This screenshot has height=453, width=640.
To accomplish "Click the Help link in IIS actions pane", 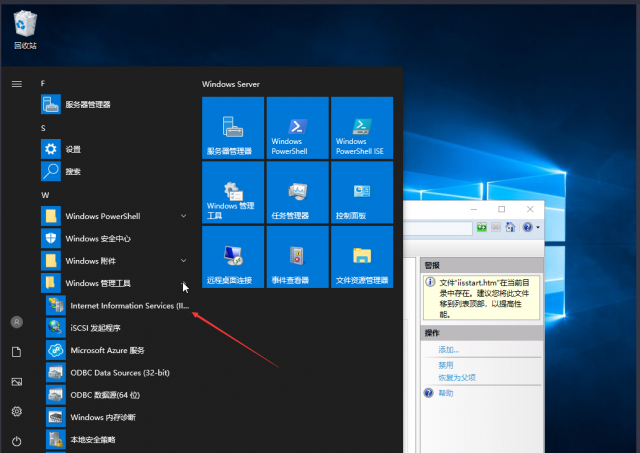I will pos(446,393).
